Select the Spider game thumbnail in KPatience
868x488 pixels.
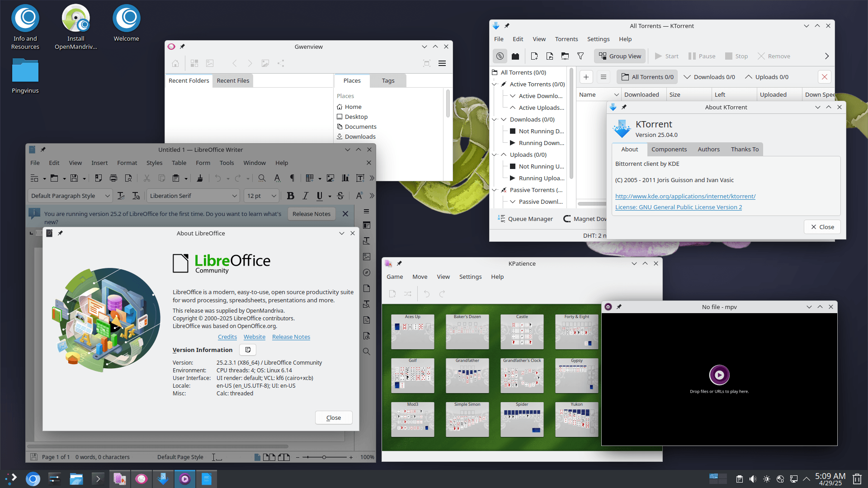[x=522, y=419]
